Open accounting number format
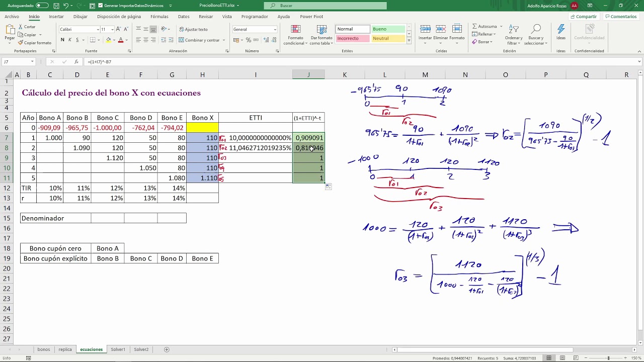 coord(236,40)
